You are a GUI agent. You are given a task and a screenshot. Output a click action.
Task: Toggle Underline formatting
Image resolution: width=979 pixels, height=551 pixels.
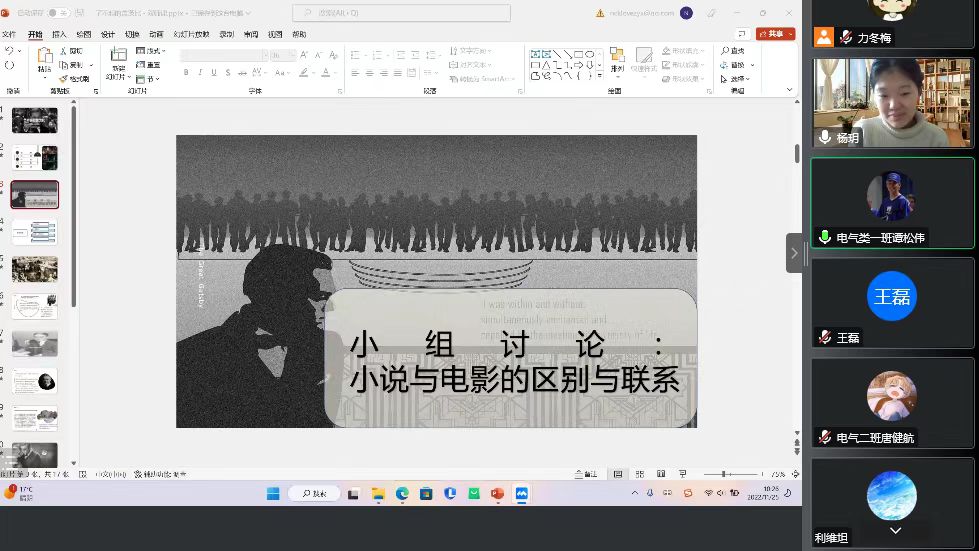click(214, 73)
